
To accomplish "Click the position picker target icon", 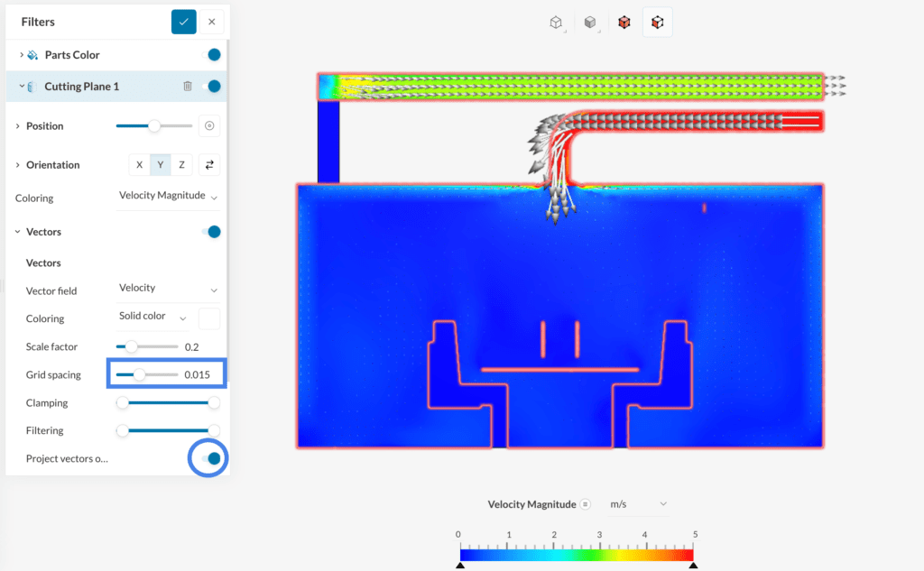I will tap(209, 126).
